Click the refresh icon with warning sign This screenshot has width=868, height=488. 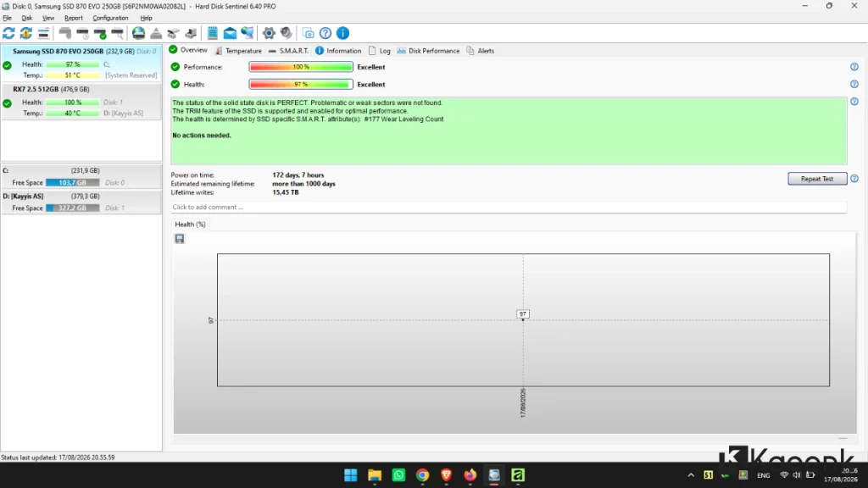26,33
